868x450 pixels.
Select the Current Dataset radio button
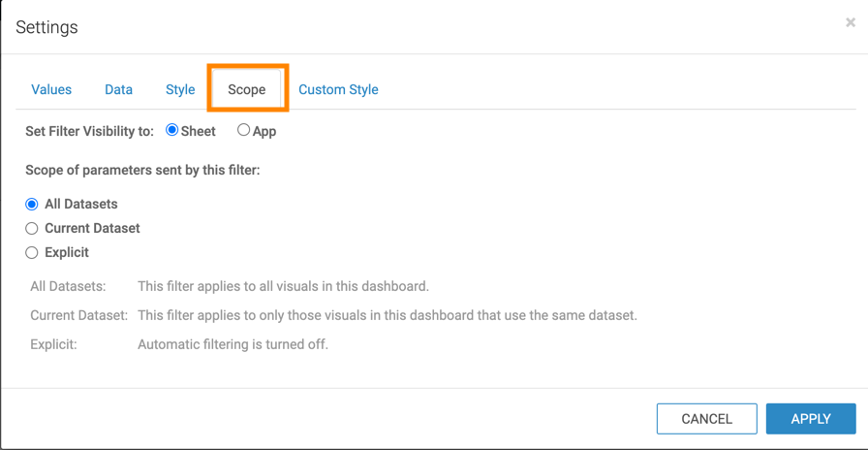click(32, 229)
